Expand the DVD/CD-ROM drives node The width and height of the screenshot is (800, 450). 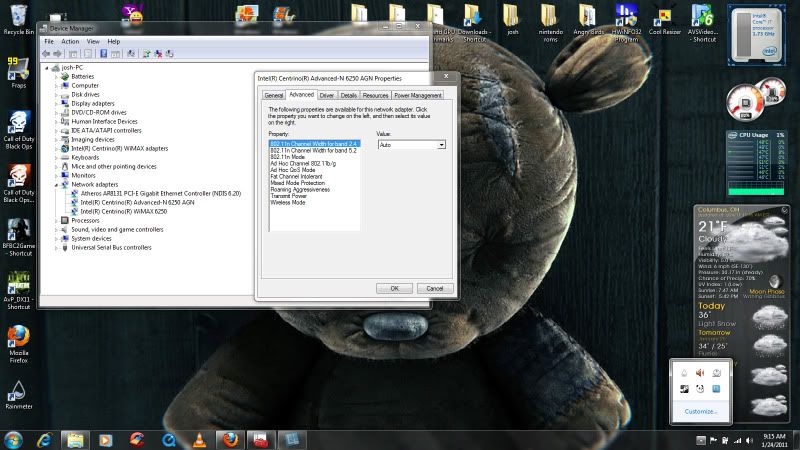[56, 113]
